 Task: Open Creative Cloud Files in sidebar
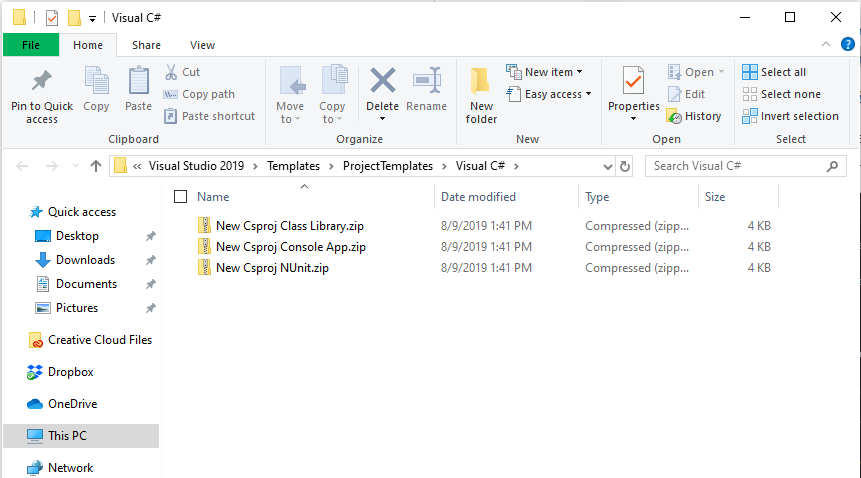(x=90, y=340)
